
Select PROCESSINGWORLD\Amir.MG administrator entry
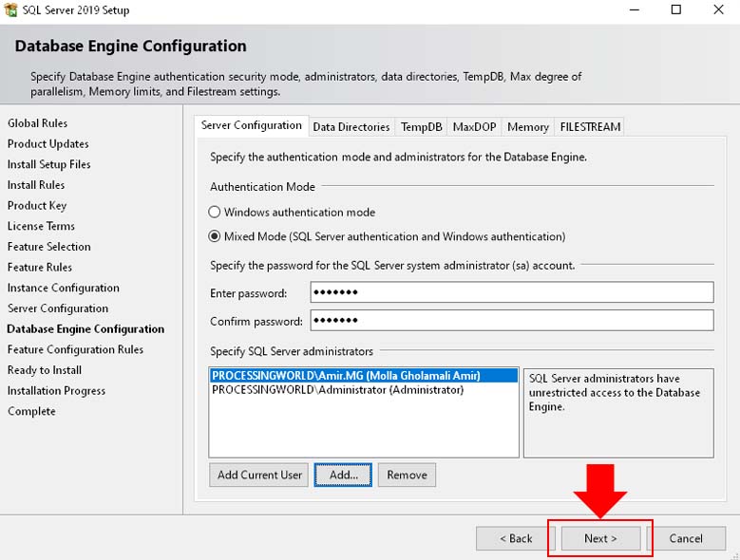(x=364, y=376)
